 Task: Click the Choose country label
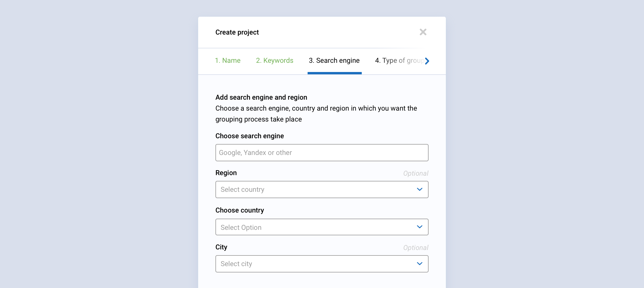(x=240, y=210)
